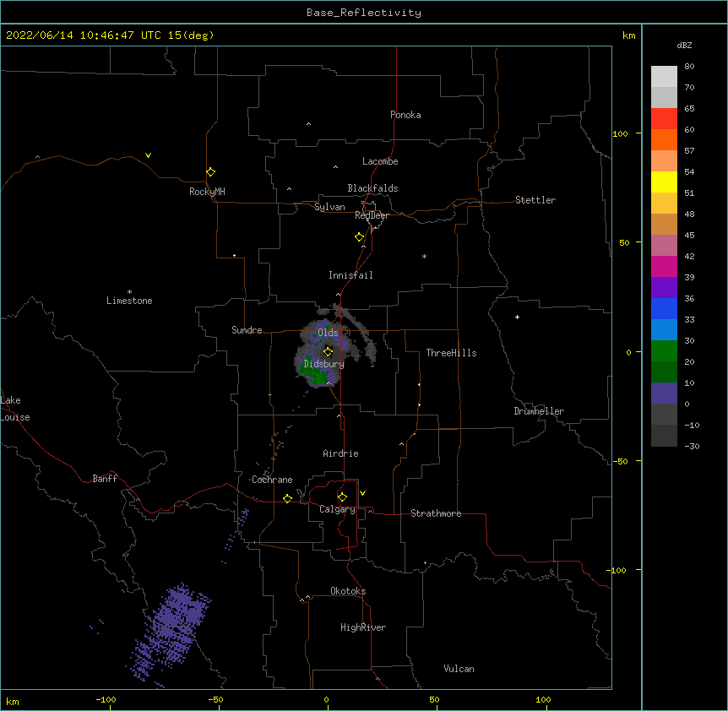Click the yellow diamond marker south of RedDeer
The image size is (728, 711).
tap(360, 237)
